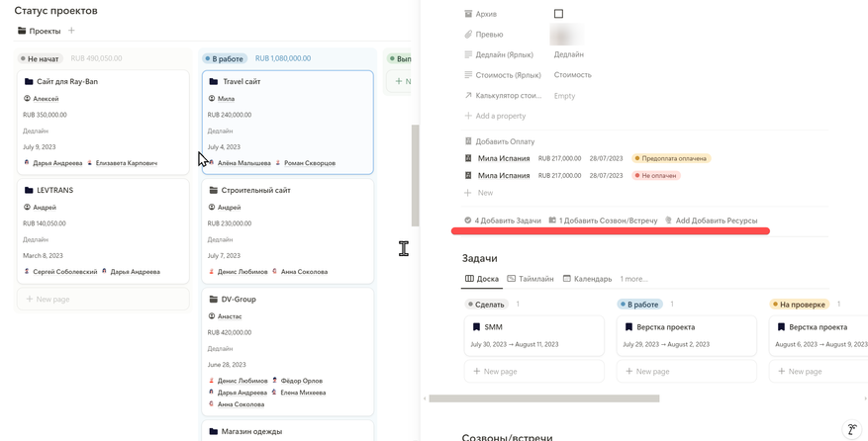This screenshot has width=868, height=441.
Task: Click the round icon in the bottom-right corner
Action: pos(851,429)
